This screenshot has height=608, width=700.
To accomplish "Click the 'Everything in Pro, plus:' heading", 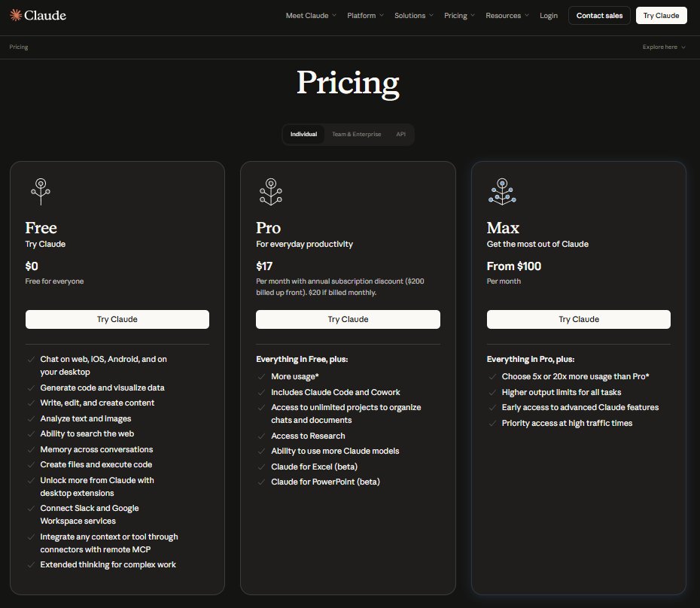I will click(531, 360).
